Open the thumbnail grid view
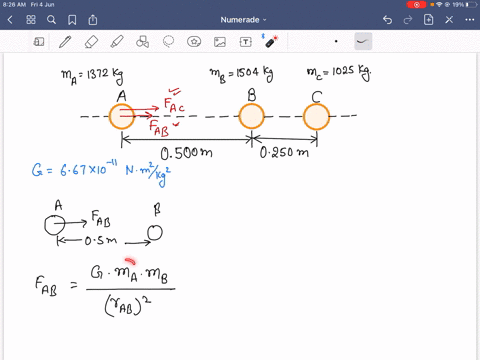The width and height of the screenshot is (480, 360). (31, 20)
